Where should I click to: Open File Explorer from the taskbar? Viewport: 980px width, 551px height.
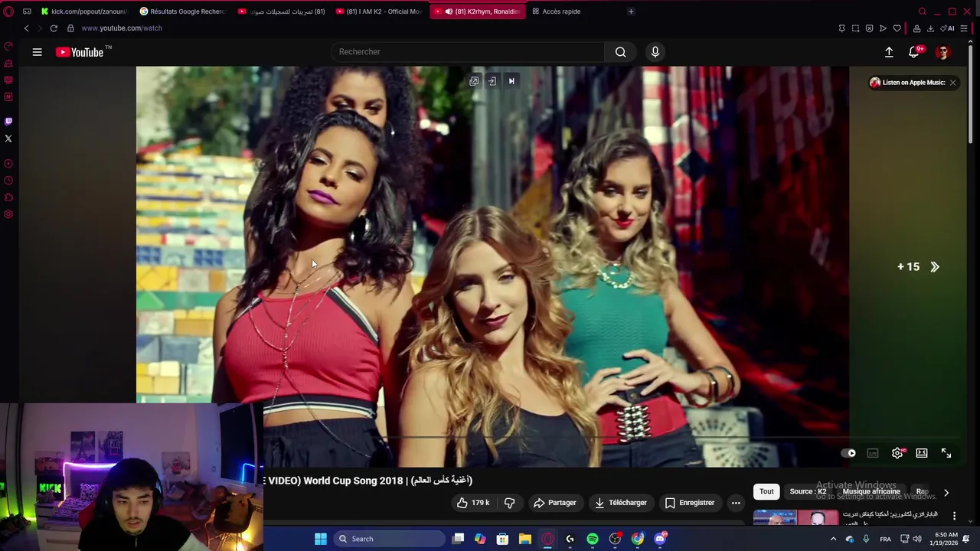(x=525, y=539)
